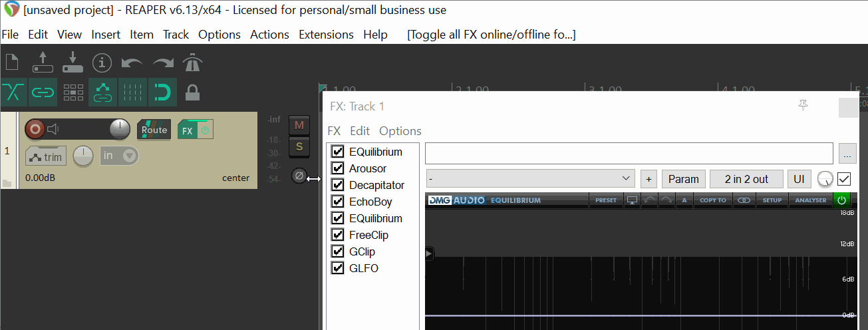Toggle the locking padlock icon
The width and height of the screenshot is (868, 330).
tap(192, 92)
